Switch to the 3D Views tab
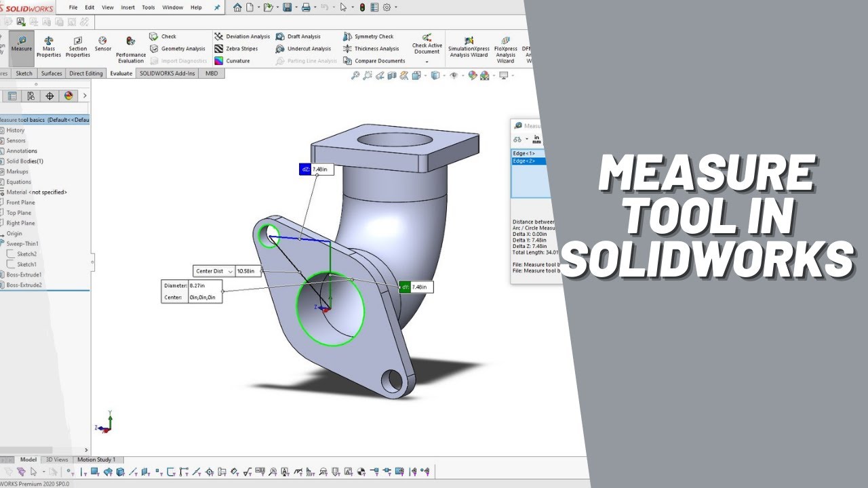868x488 pixels. pyautogui.click(x=57, y=460)
